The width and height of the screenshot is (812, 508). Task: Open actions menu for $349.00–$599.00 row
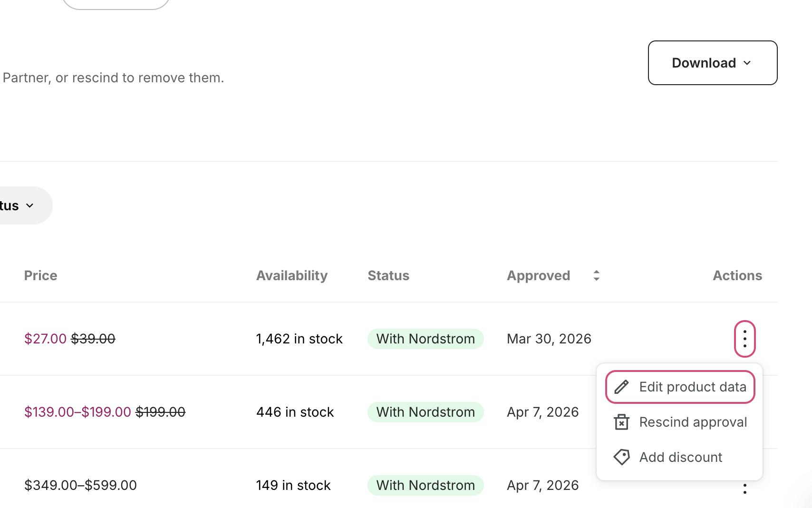tap(744, 488)
